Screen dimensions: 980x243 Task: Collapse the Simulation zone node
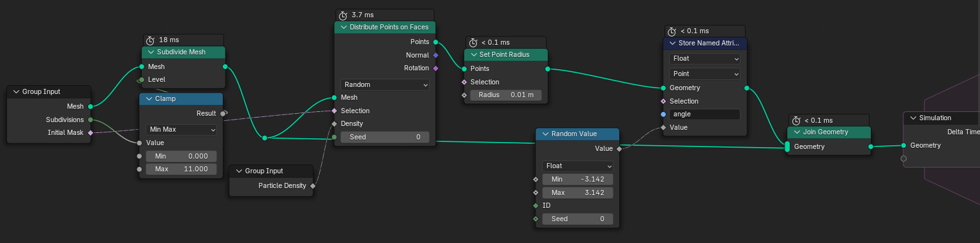[913, 118]
